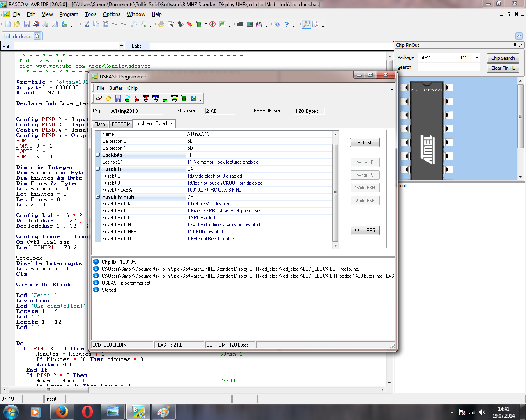Open the Sub selection dropdown arrow
This screenshot has height=420, width=526.
(x=122, y=46)
